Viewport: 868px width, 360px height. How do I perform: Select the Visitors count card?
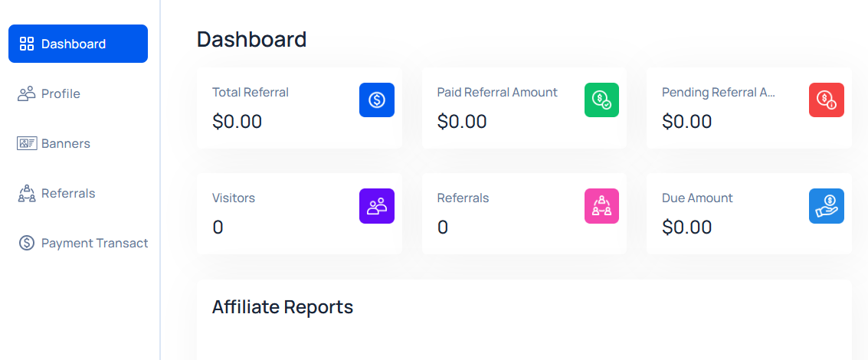click(x=300, y=214)
